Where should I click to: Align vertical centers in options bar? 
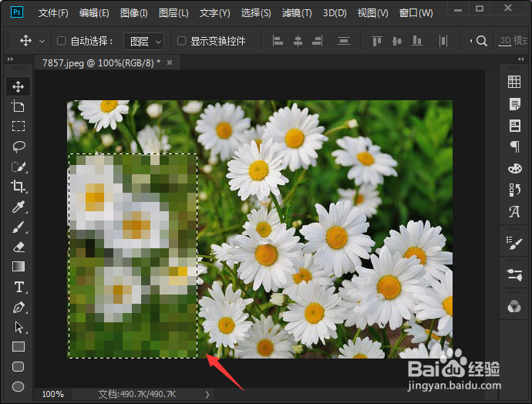point(396,41)
